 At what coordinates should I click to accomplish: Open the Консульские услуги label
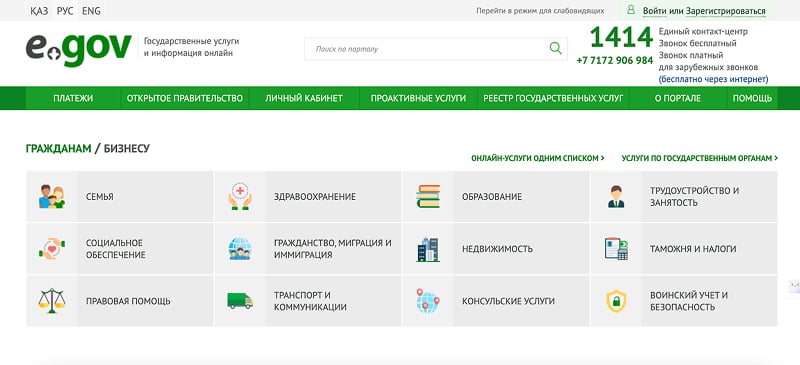[x=508, y=301]
